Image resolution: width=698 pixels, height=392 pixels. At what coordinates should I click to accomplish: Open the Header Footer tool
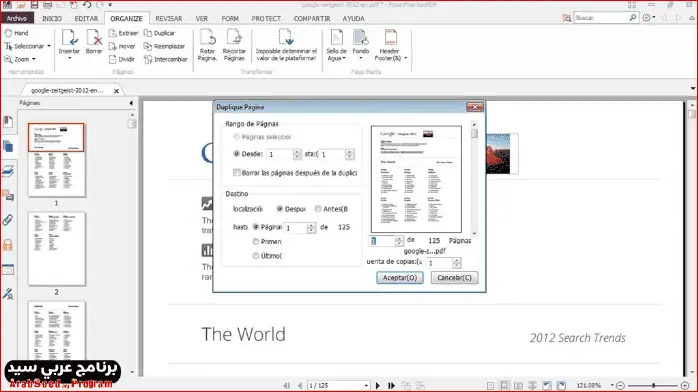coord(390,44)
